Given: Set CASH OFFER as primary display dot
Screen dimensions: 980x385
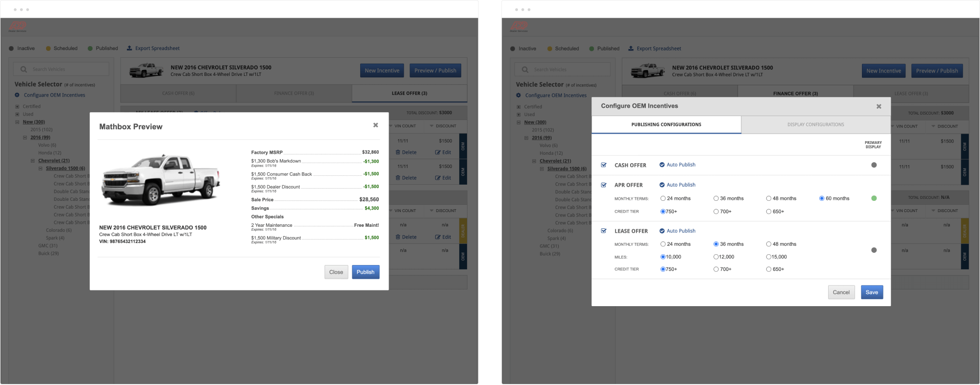Looking at the screenshot, I should [x=874, y=165].
